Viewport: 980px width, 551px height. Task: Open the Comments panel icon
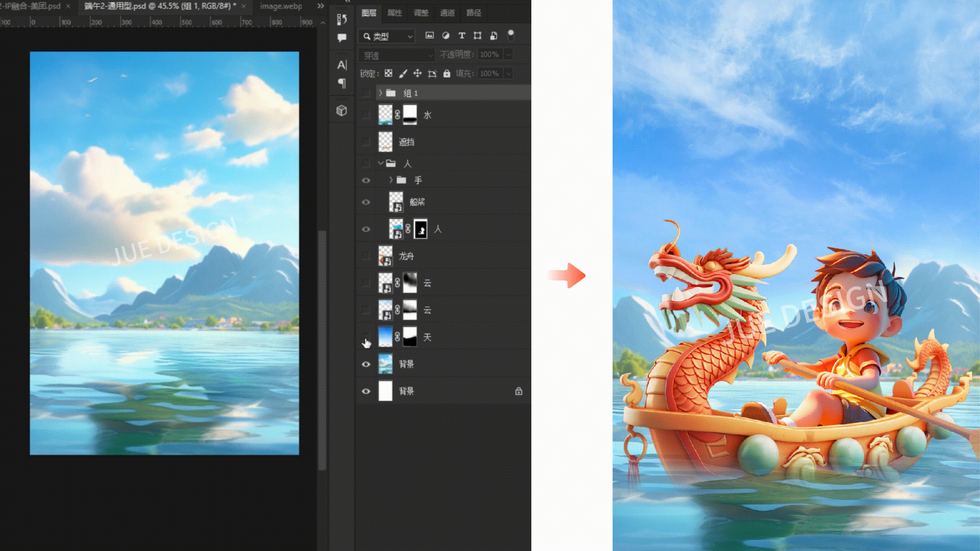pos(342,37)
